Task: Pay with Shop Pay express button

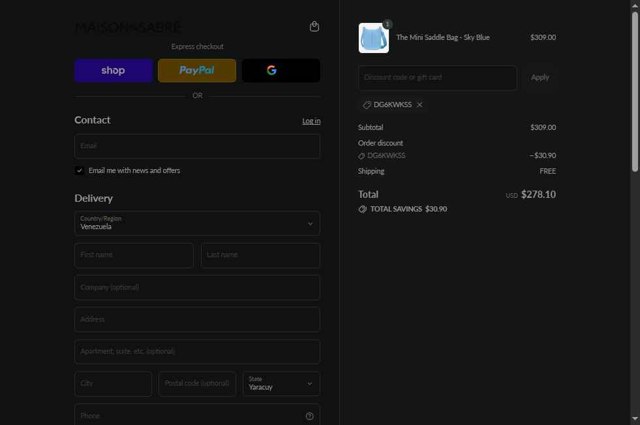Action: pos(113,70)
